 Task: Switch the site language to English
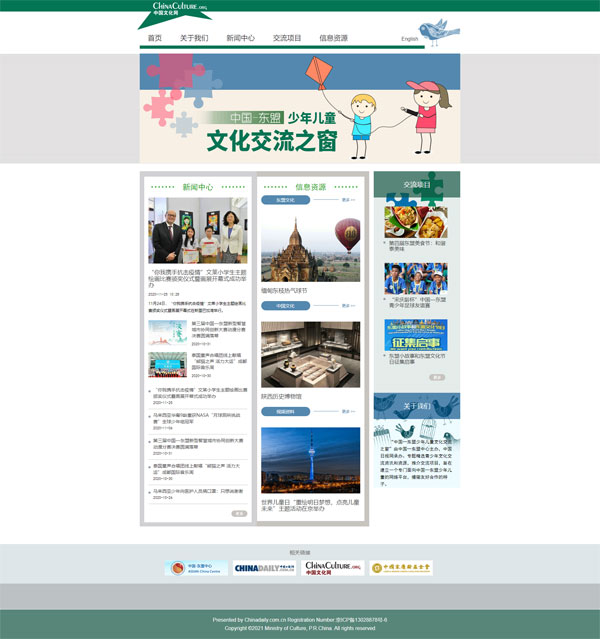coord(410,39)
